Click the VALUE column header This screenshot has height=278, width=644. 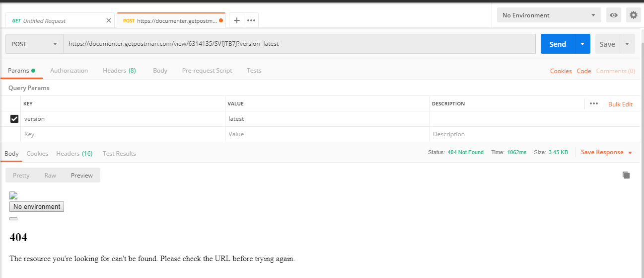click(x=235, y=104)
